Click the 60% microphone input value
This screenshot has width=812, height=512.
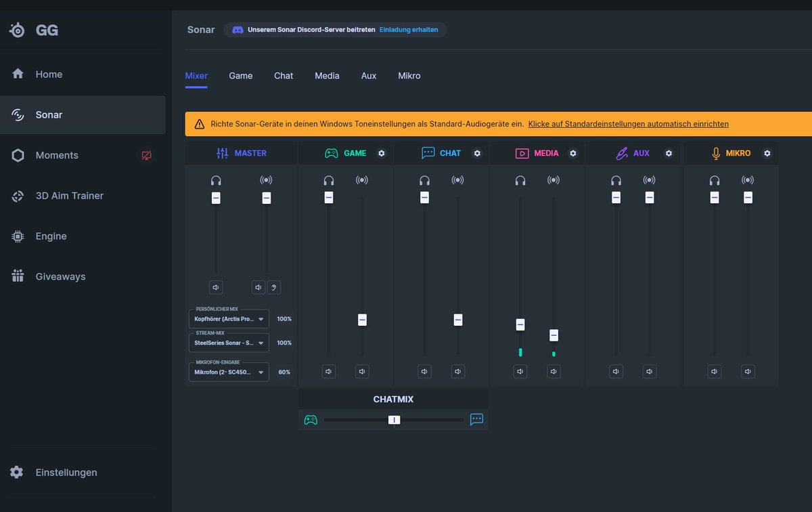click(284, 372)
